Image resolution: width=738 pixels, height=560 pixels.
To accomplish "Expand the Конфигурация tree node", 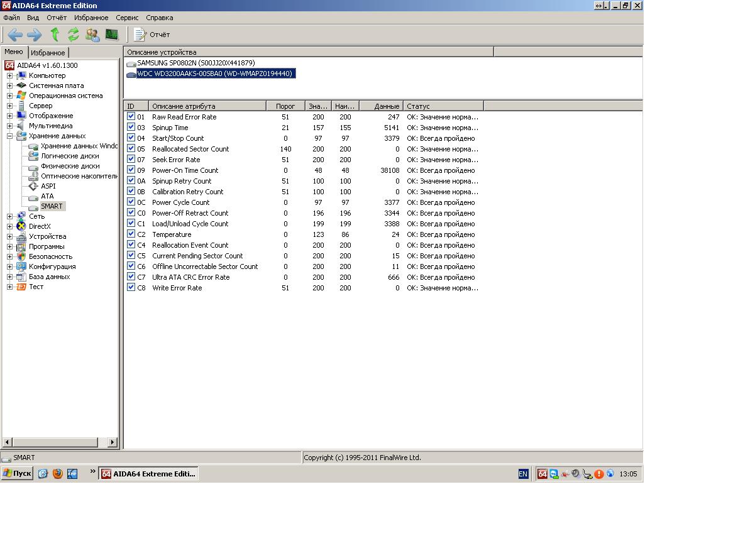I will tap(9, 266).
